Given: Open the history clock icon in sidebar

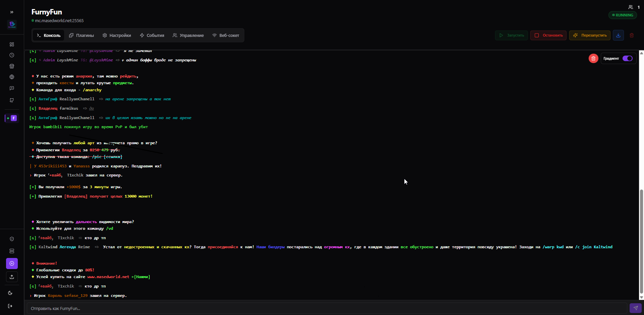Looking at the screenshot, I should coord(12,55).
